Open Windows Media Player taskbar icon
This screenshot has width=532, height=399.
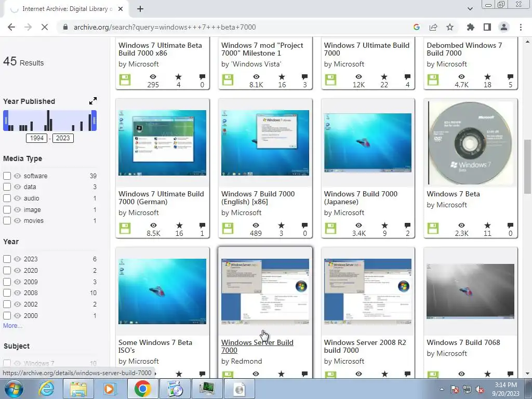point(109,389)
